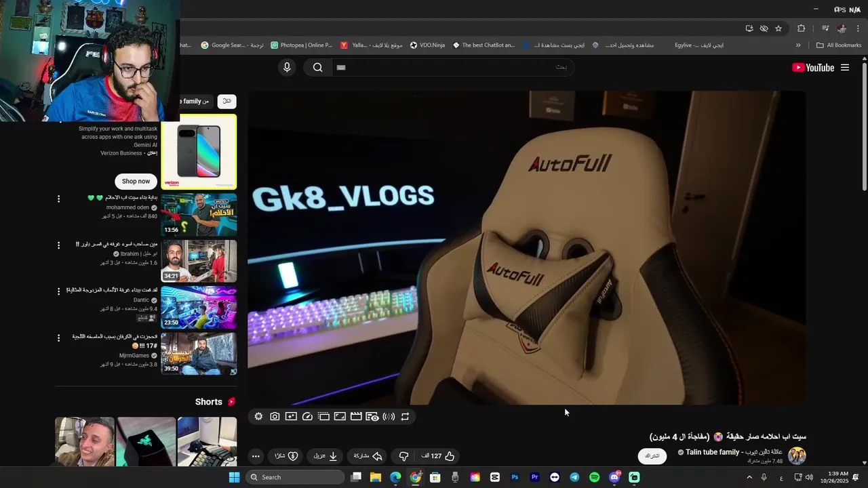The width and height of the screenshot is (868, 488).
Task: Open Premiere Pro from the taskbar
Action: click(x=534, y=477)
